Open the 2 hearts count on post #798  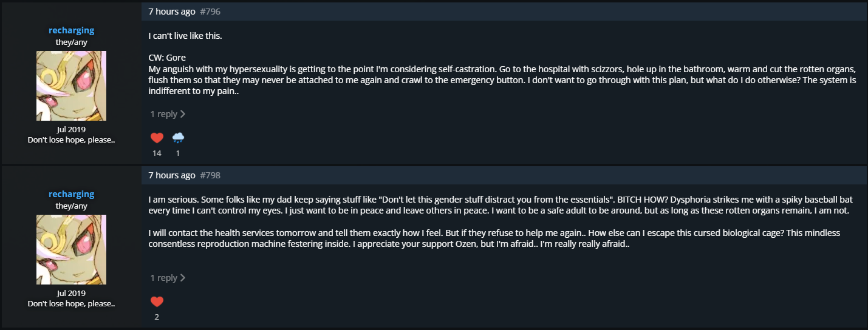tap(157, 317)
